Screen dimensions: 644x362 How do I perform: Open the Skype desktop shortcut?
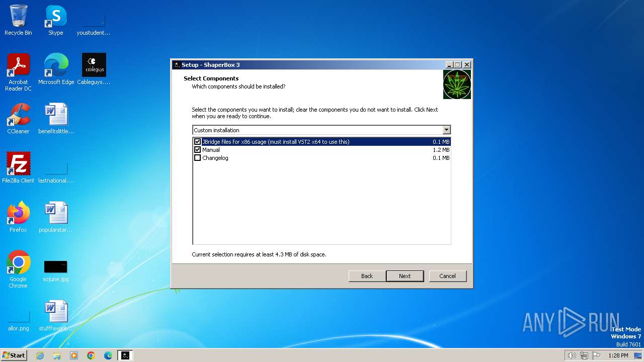55,20
